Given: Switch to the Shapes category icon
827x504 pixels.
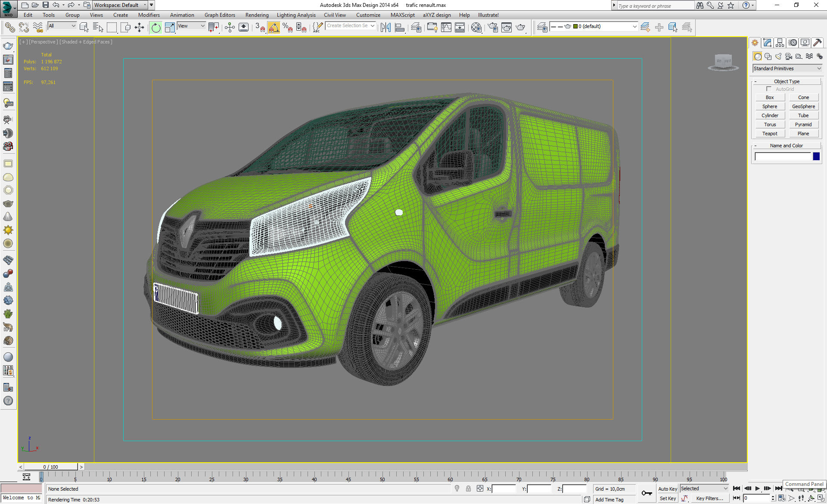Looking at the screenshot, I should click(x=768, y=56).
